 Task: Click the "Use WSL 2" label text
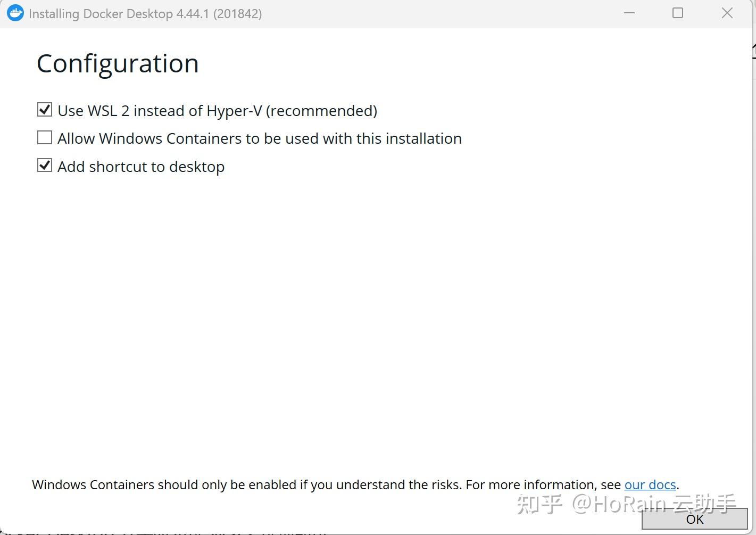point(217,110)
